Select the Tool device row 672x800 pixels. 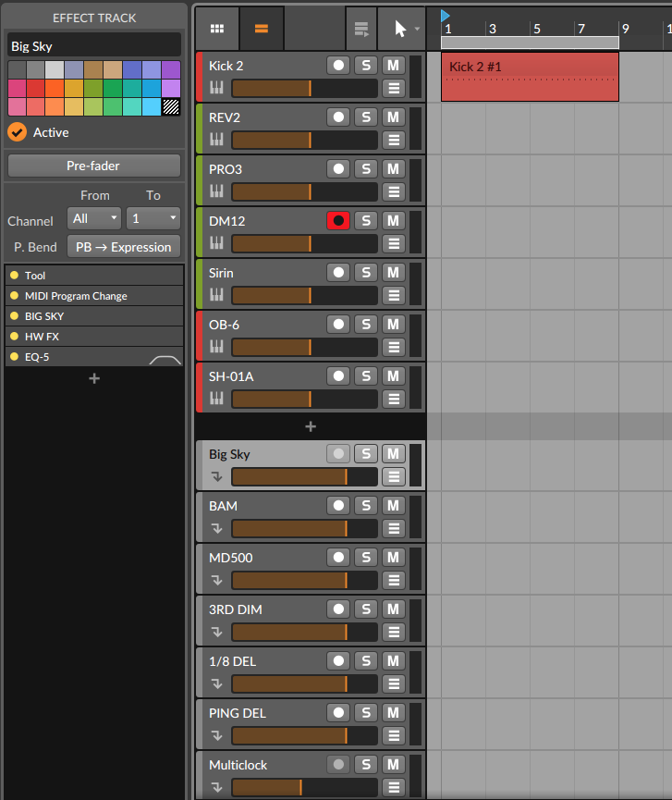pos(94,276)
